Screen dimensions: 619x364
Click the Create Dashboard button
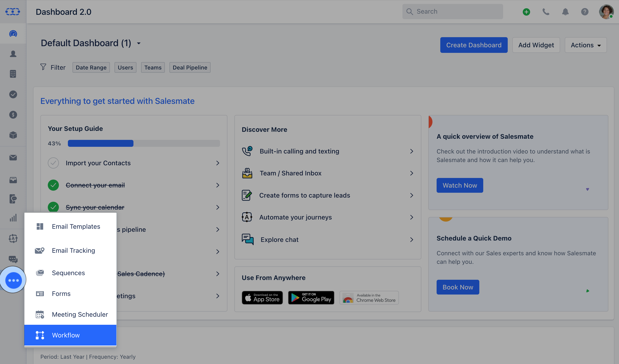pyautogui.click(x=474, y=45)
